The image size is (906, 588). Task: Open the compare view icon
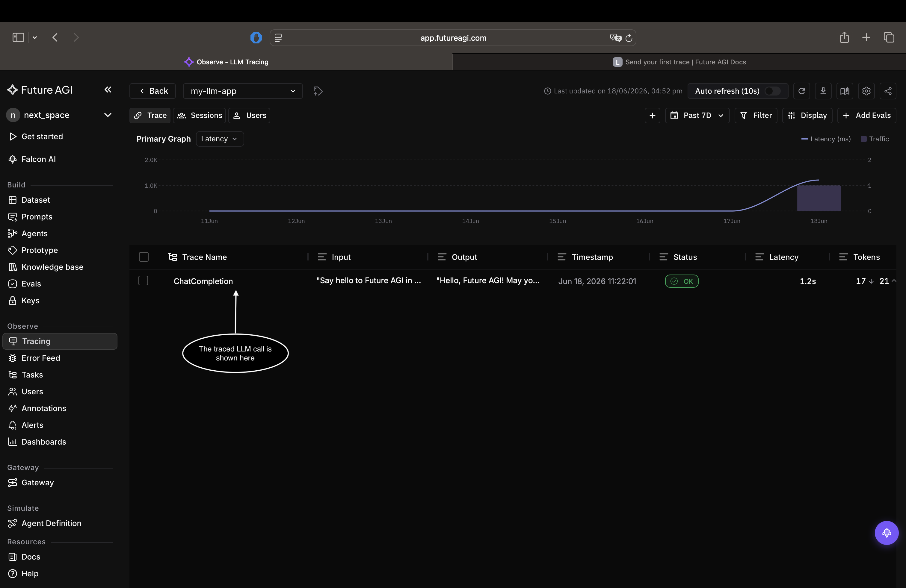click(845, 91)
